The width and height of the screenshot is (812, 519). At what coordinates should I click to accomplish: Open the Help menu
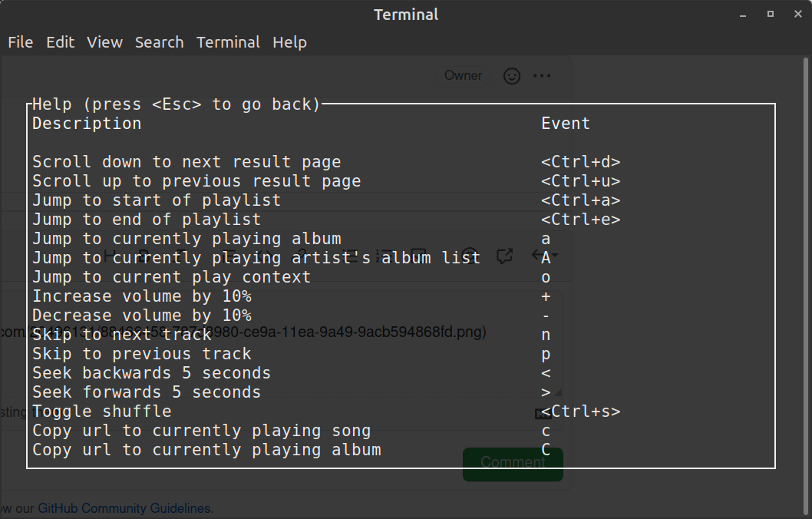coord(289,42)
